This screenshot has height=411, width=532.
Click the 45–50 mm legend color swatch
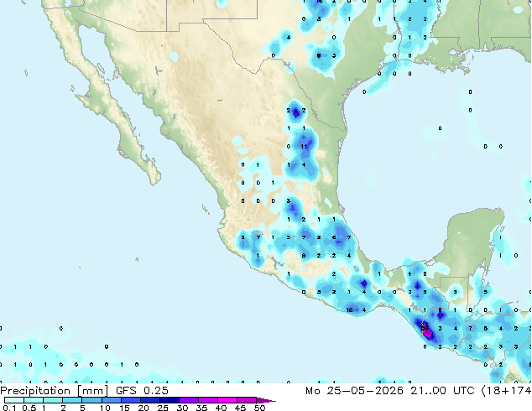click(x=247, y=400)
